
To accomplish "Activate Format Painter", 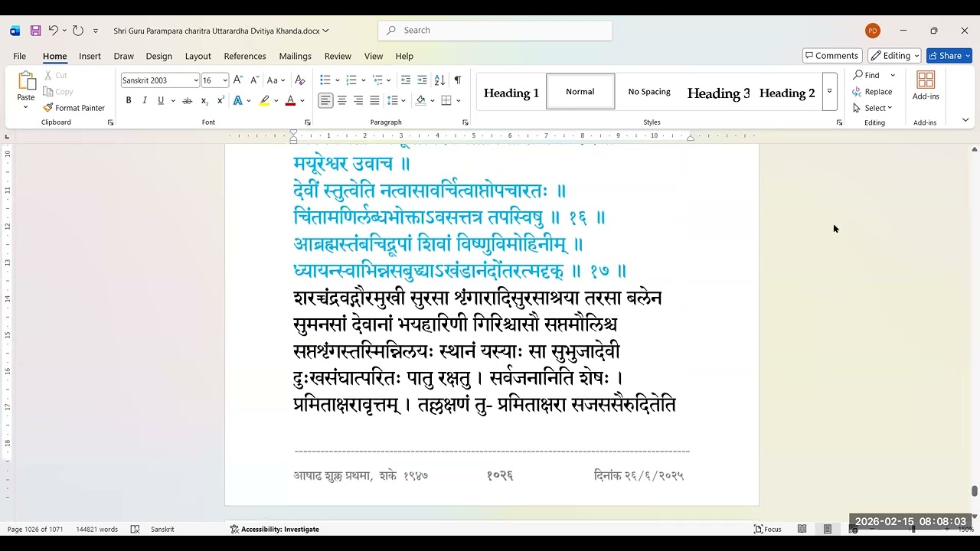I will coord(73,108).
